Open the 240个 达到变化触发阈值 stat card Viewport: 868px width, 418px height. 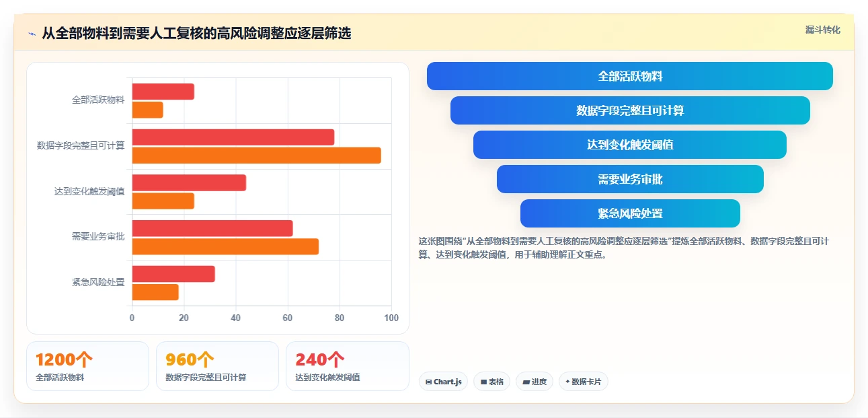point(348,366)
